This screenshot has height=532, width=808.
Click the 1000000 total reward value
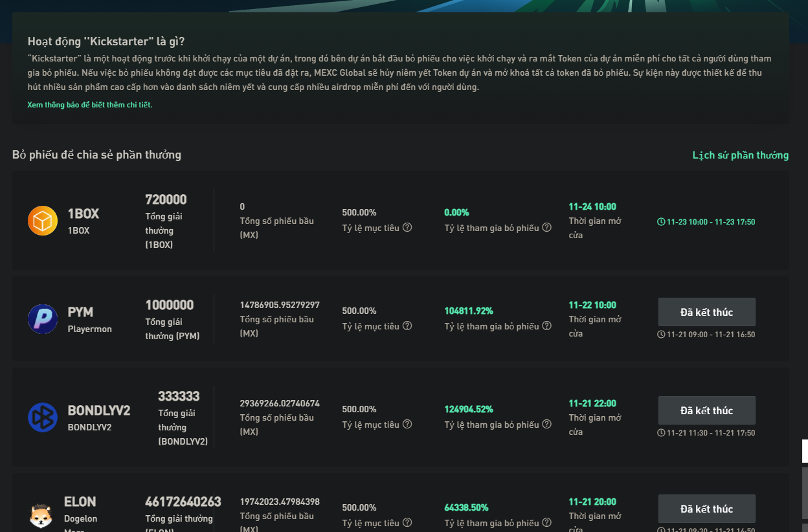coord(170,305)
